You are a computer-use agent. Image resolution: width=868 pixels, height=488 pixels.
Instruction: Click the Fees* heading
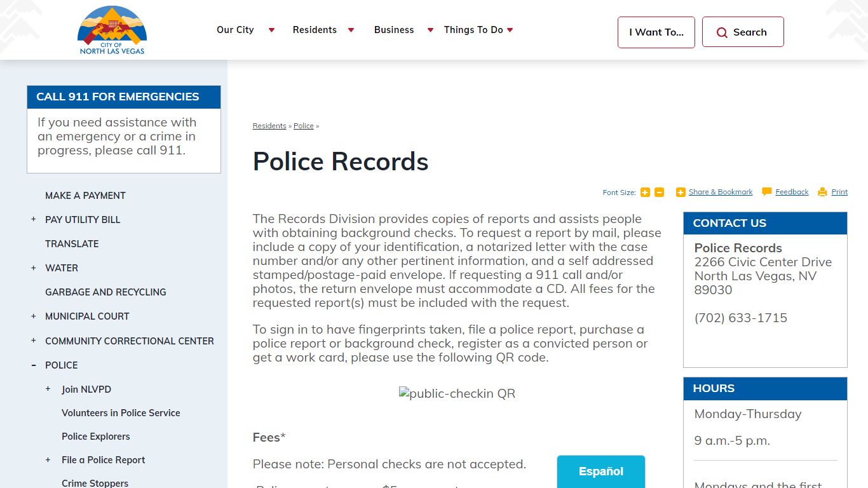tap(269, 437)
